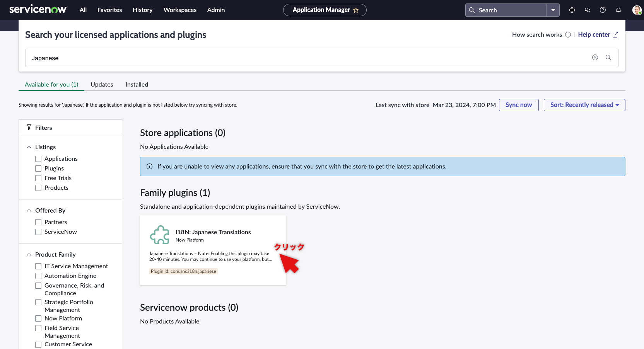Open the ServiceNow globe language selector
Viewport: 644px width, 349px height.
coord(572,10)
